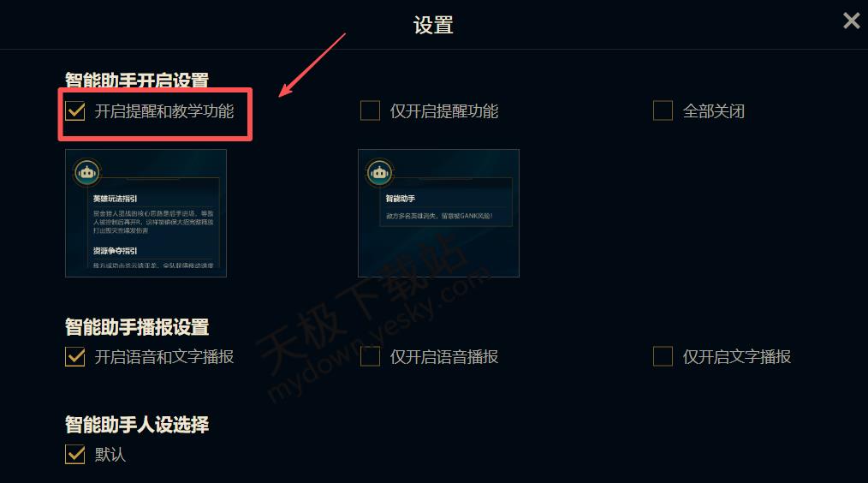This screenshot has height=483, width=868.
Task: Open the 智能助手 reminder preview thumbnail
Action: point(438,213)
